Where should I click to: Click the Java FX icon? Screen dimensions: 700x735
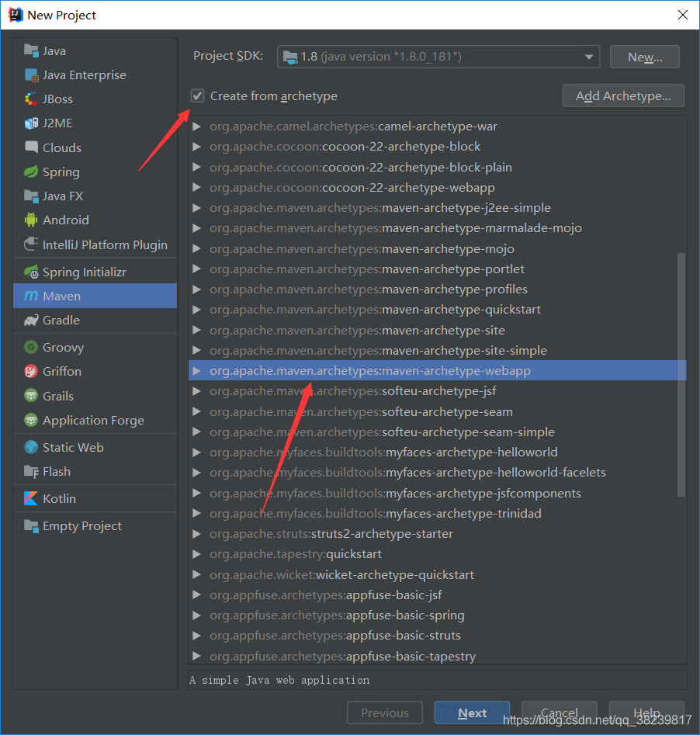pos(31,196)
